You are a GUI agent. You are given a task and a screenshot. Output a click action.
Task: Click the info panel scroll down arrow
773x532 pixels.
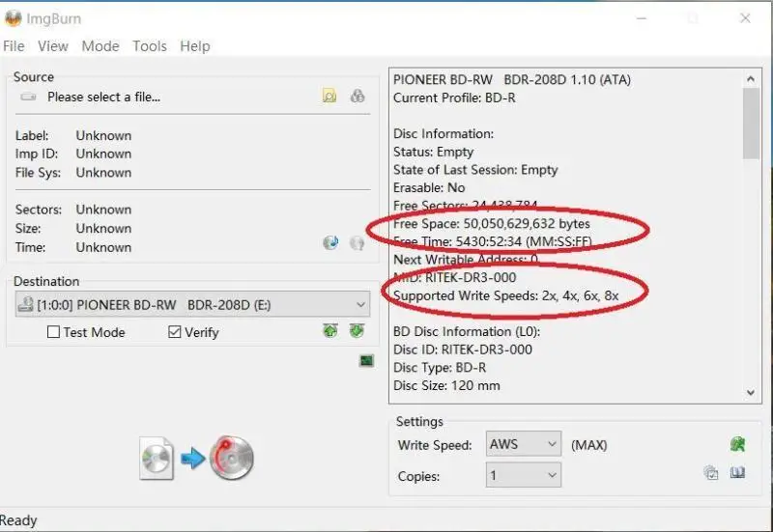751,393
